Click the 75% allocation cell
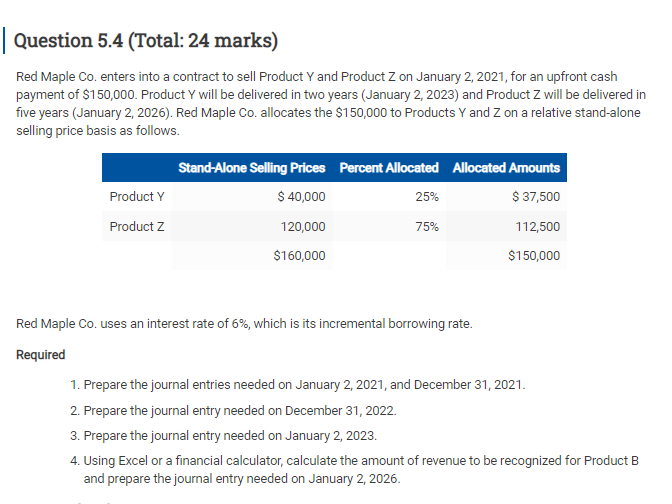Image resolution: width=672 pixels, height=504 pixels. [425, 226]
